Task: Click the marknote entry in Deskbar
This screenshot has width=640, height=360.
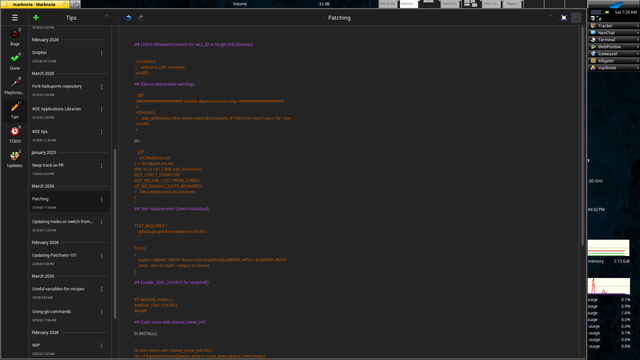Action: 613,68
